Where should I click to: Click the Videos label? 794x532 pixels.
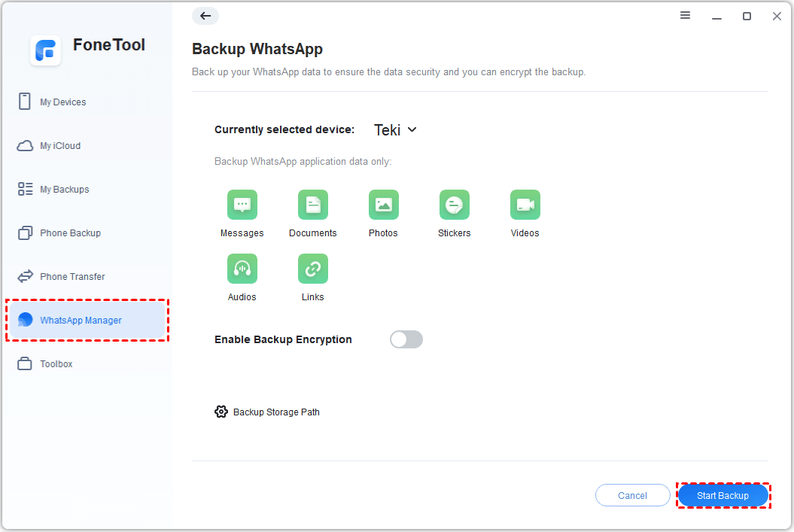tap(525, 233)
